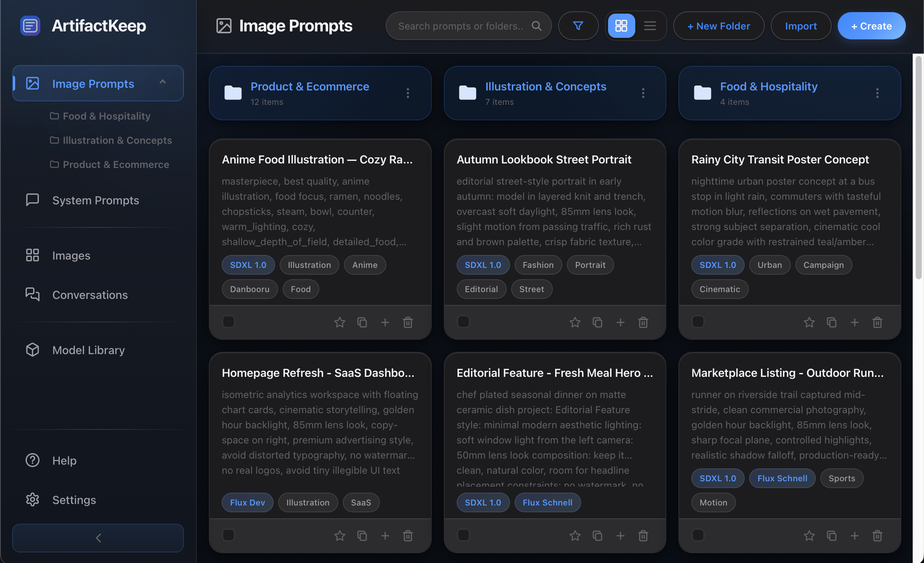Open the Model Library section
Image resolution: width=924 pixels, height=563 pixels.
pyautogui.click(x=88, y=350)
